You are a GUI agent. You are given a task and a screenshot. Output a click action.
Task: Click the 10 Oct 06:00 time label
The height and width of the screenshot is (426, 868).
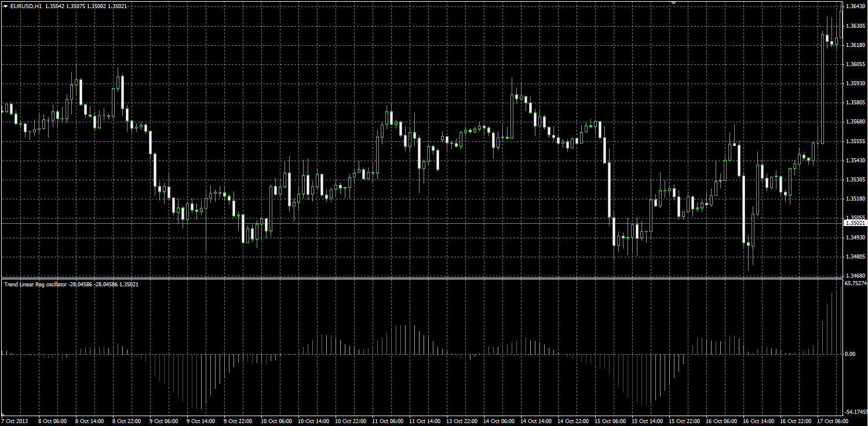pyautogui.click(x=276, y=421)
